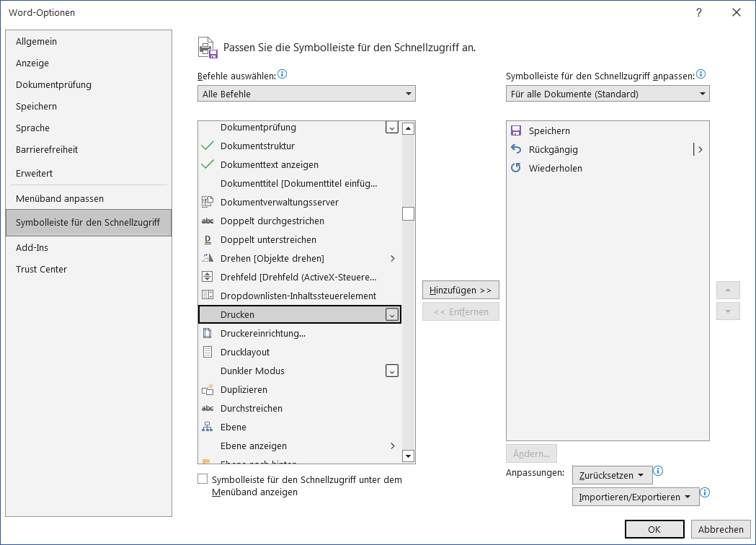756x545 pixels.
Task: Select the Doppelt unterstreichen D icon
Action: (208, 240)
